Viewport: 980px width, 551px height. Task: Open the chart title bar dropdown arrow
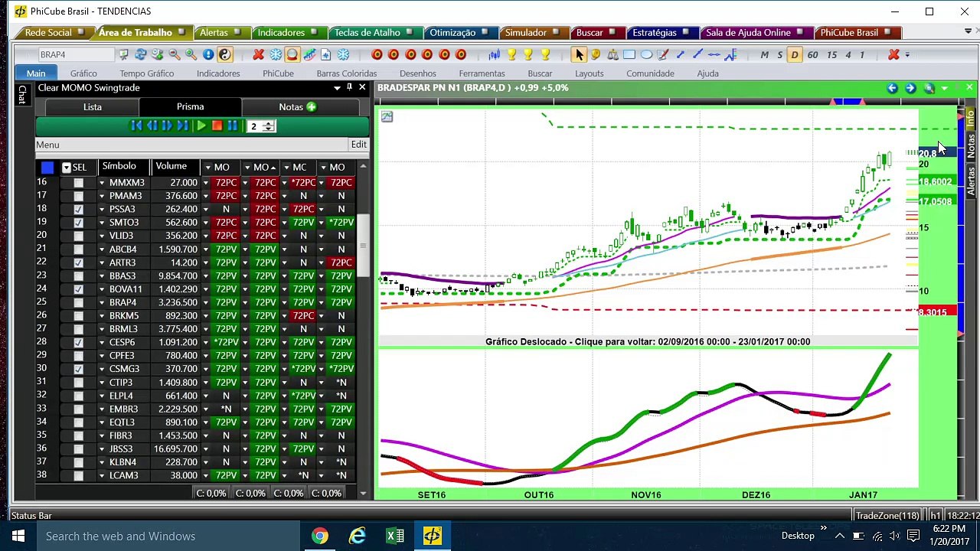click(x=945, y=88)
